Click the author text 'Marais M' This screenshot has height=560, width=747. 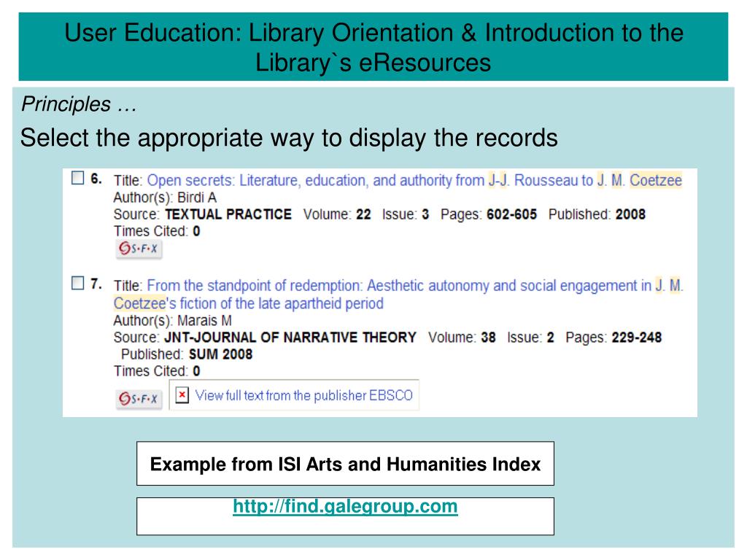click(x=204, y=321)
